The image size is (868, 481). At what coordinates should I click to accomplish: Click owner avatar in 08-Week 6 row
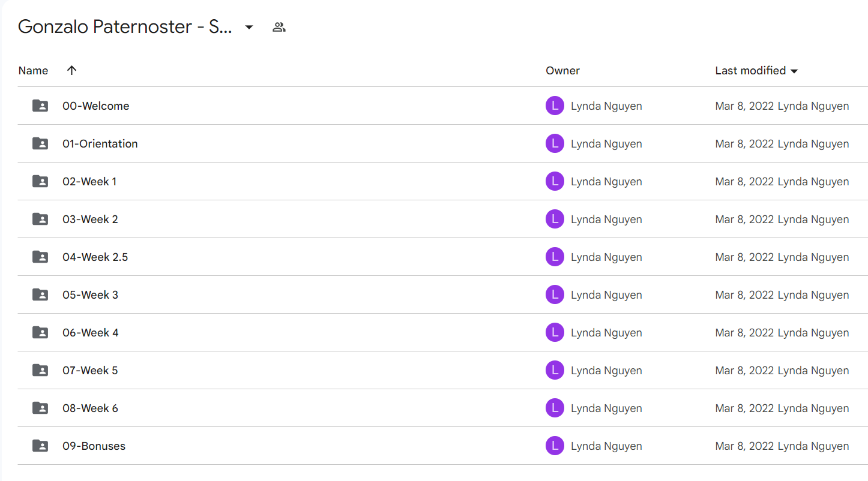[555, 408]
